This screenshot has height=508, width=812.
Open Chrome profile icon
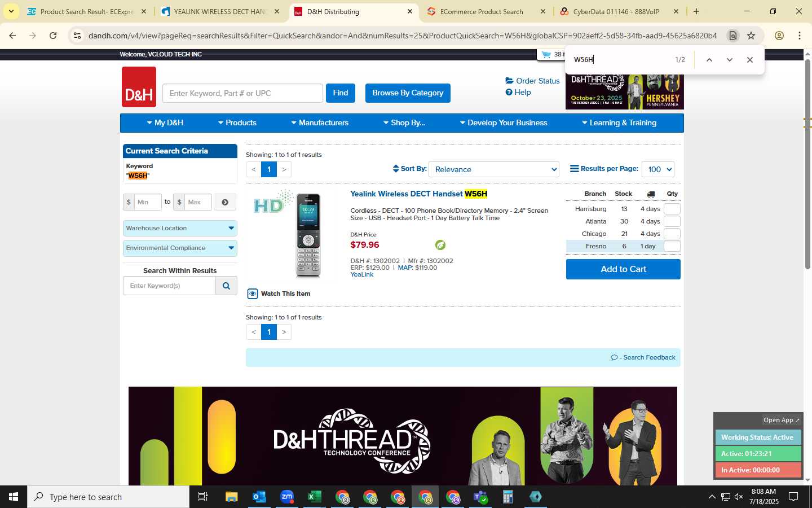(x=779, y=36)
